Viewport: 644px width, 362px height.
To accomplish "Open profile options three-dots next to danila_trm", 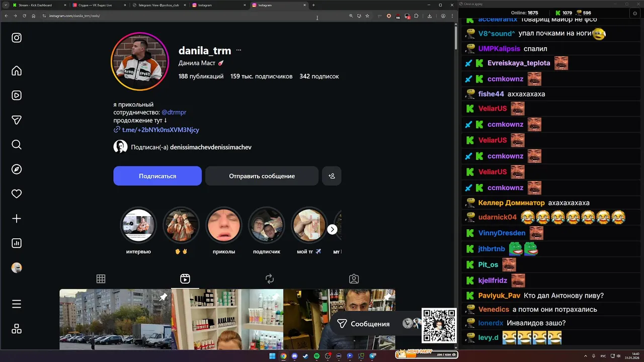I will coord(238,50).
